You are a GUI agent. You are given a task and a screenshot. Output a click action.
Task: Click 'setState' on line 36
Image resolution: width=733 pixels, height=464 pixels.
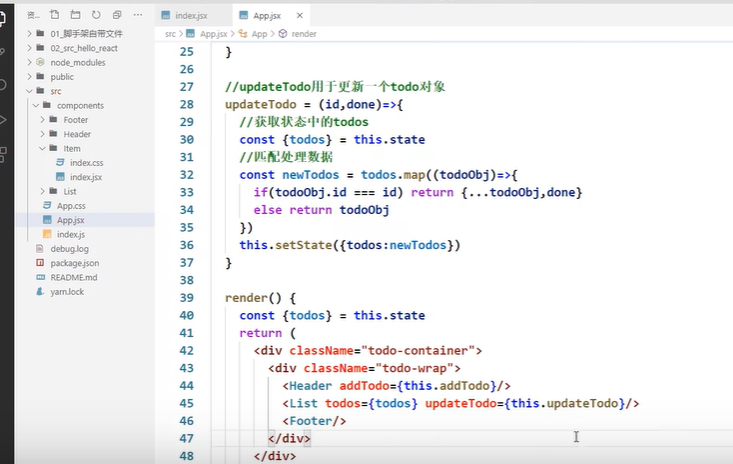[x=303, y=245]
